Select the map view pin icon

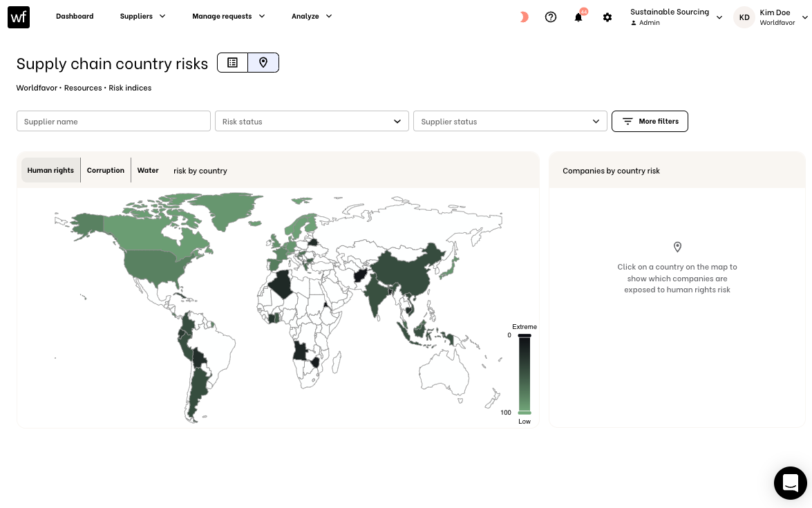pos(263,62)
